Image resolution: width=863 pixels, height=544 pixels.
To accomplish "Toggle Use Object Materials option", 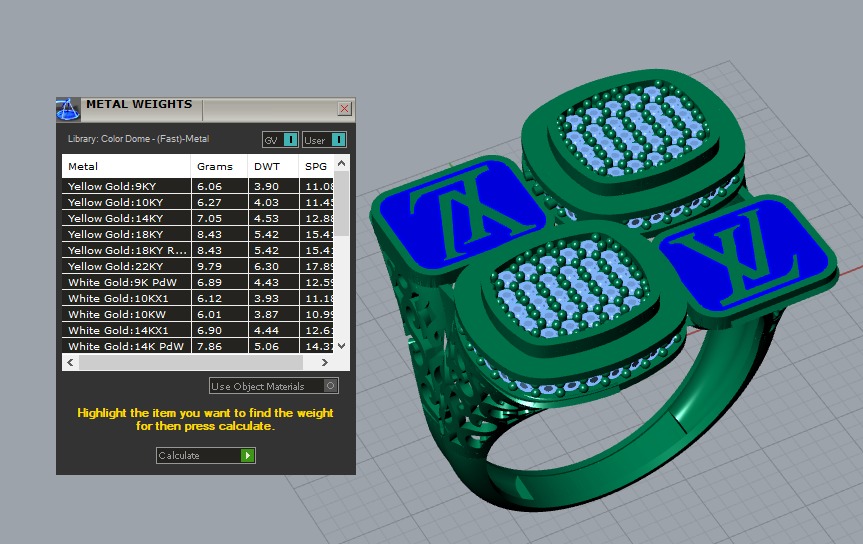I will click(274, 386).
